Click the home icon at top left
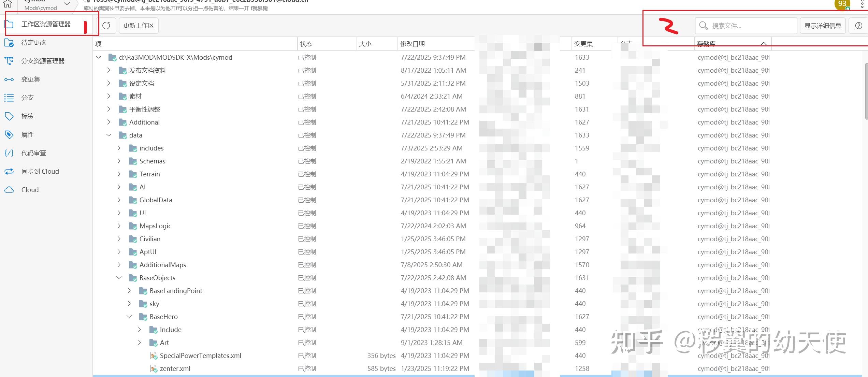This screenshot has width=868, height=377. click(8, 4)
